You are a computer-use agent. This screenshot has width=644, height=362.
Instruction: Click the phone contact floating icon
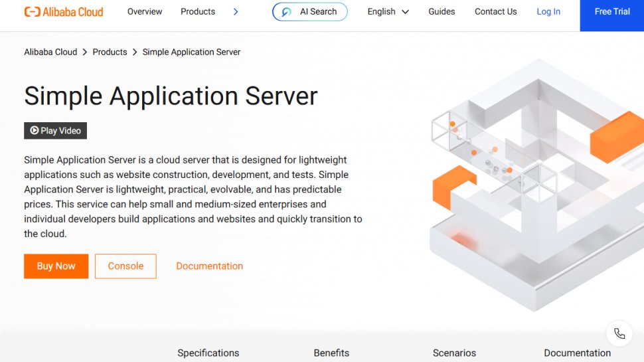coord(619,333)
